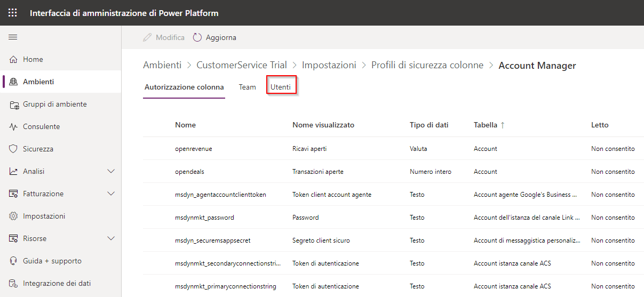644x297 pixels.
Task: Click the Transazioni aperte cell
Action: click(318, 172)
